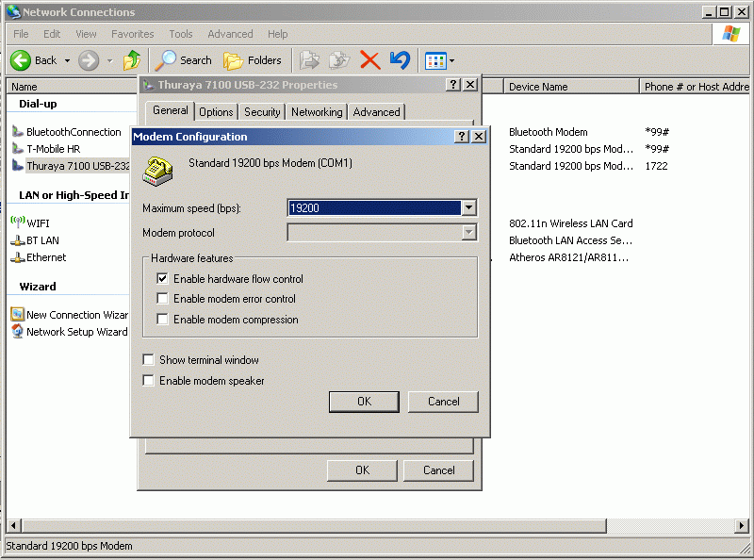Select the BluetoothConnection dial-up icon
754x560 pixels.
pos(18,131)
